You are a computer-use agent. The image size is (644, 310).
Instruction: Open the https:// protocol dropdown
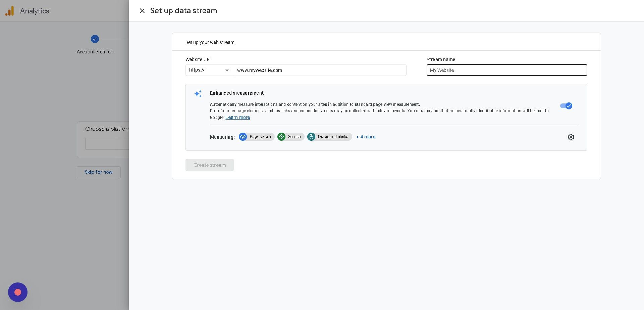coord(209,70)
